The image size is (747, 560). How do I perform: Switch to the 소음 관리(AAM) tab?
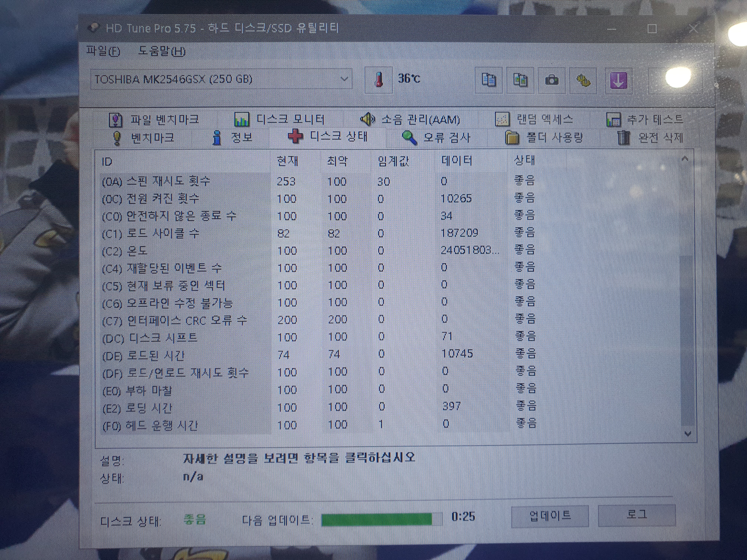pos(410,119)
